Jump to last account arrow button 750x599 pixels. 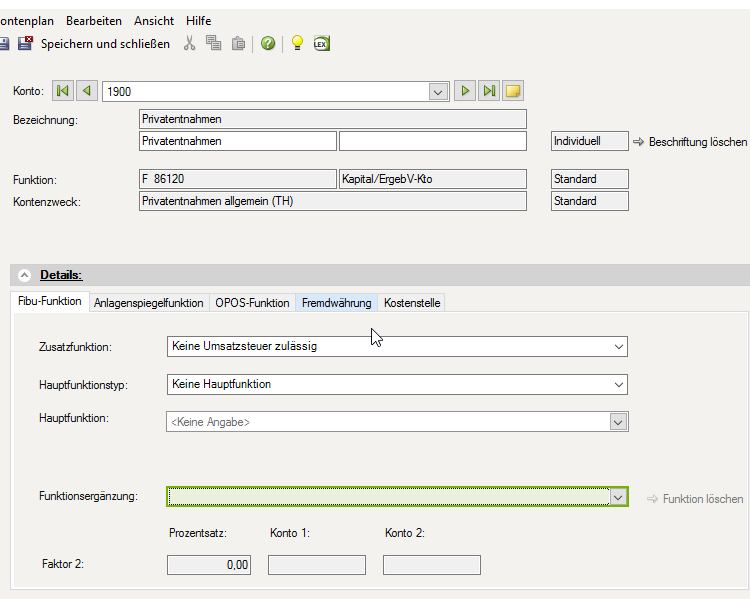point(489,91)
